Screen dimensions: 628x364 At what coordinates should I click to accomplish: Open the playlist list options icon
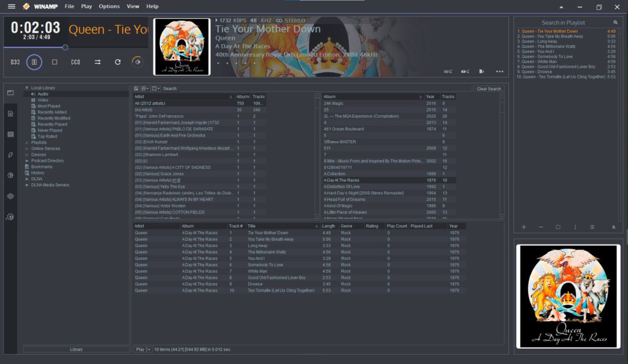click(x=592, y=227)
